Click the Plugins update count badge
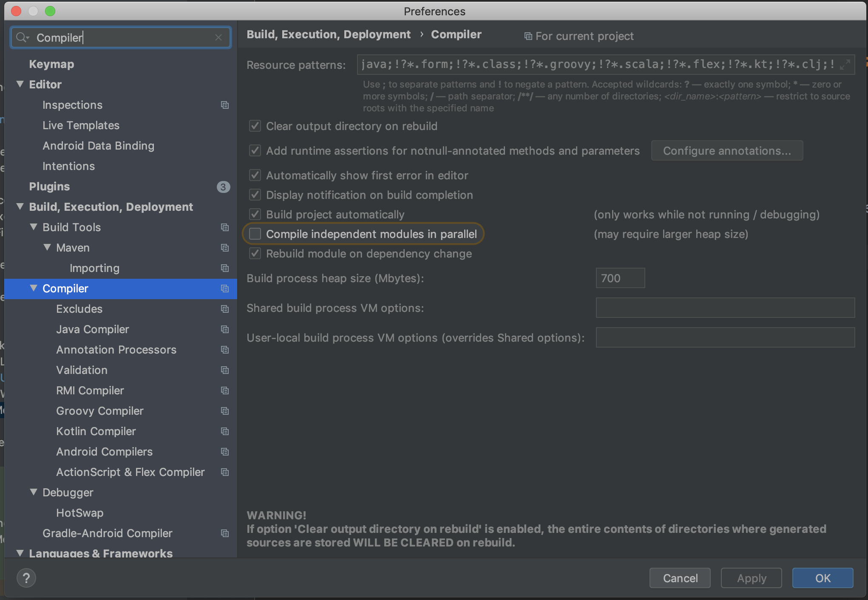Viewport: 868px width, 600px height. coord(223,187)
